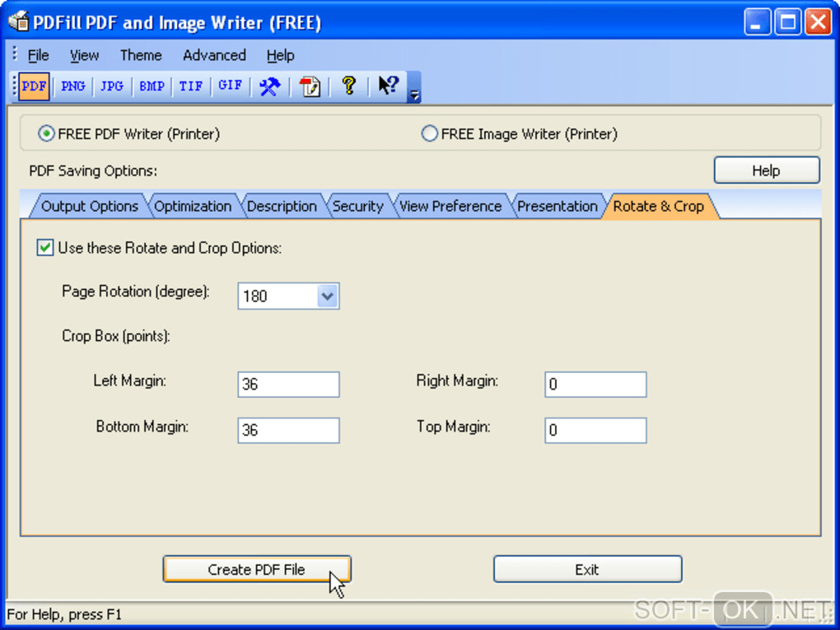
Task: Focus the Bottom Margin input field
Action: [288, 430]
